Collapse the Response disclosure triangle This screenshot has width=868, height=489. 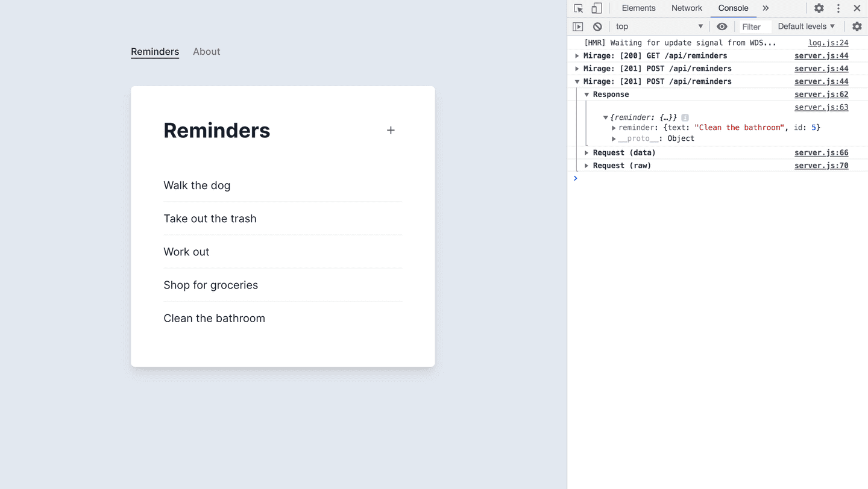(586, 94)
